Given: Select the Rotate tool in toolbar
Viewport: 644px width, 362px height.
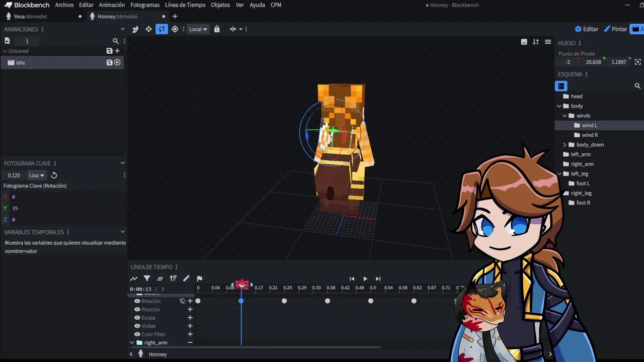Looking at the screenshot, I should pyautogui.click(x=162, y=29).
